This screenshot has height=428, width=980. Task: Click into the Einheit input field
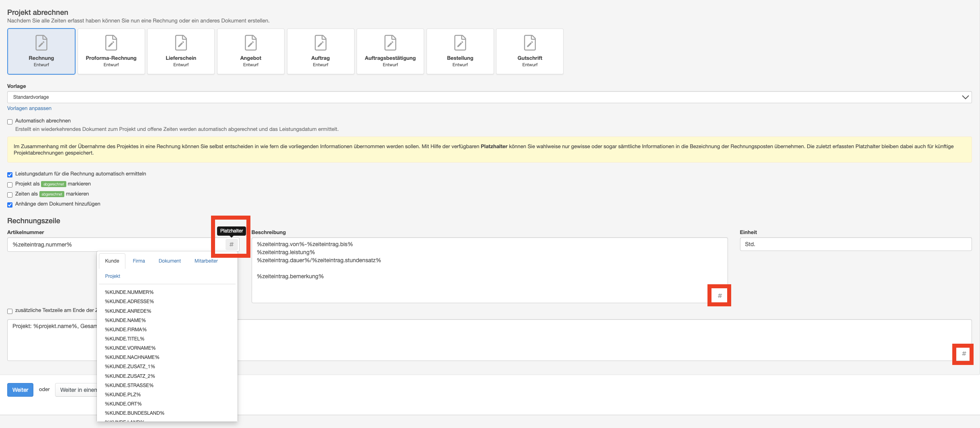tap(855, 244)
